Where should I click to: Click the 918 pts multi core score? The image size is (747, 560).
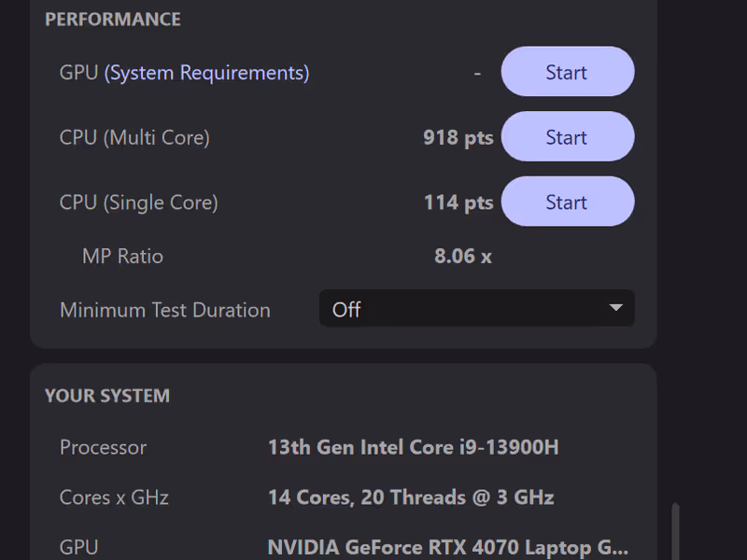click(x=458, y=137)
